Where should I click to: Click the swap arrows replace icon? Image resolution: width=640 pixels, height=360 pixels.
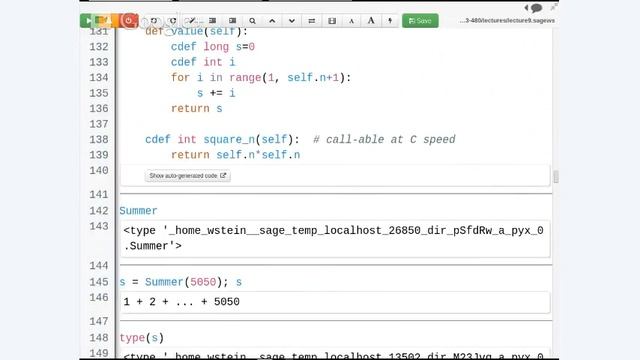pos(312,21)
